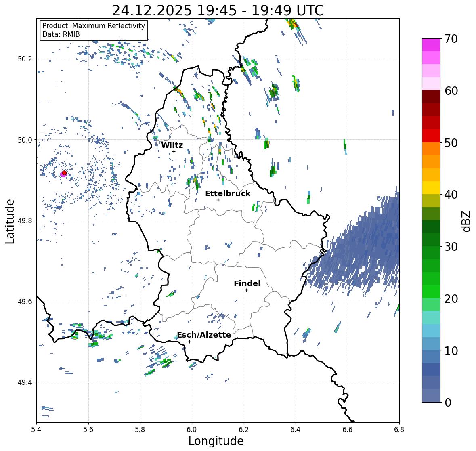This screenshot has height=451, width=476.
Task: Select the Esch/Alzette station label
Action: point(204,335)
